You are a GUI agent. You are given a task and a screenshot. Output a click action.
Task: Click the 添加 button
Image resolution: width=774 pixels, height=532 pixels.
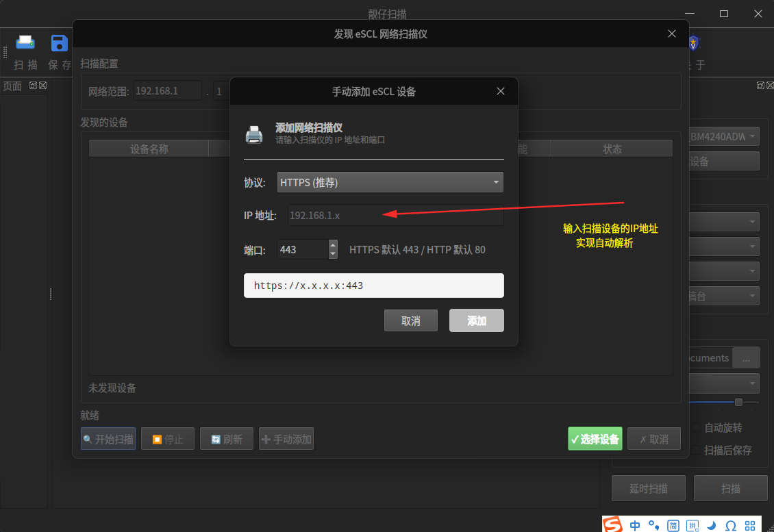point(476,321)
